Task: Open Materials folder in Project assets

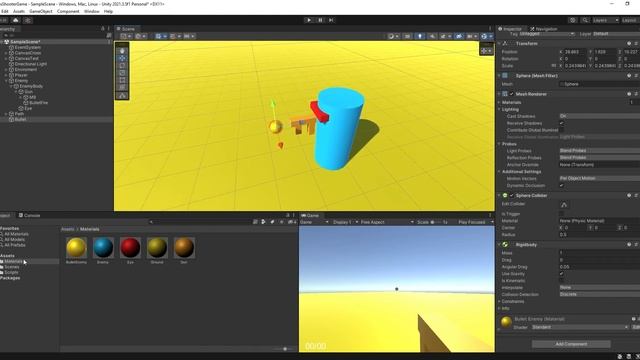Action: (x=13, y=261)
